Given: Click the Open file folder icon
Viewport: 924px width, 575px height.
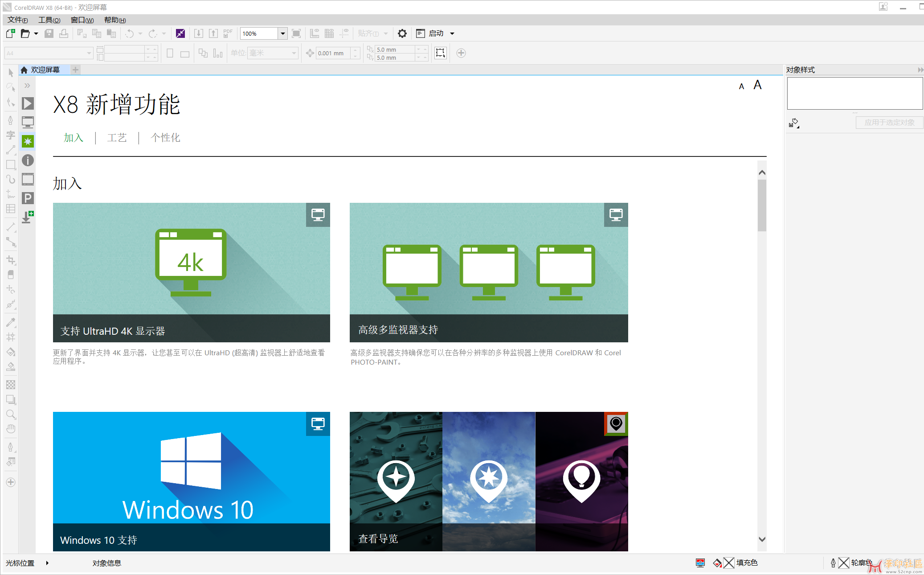Looking at the screenshot, I should point(25,33).
